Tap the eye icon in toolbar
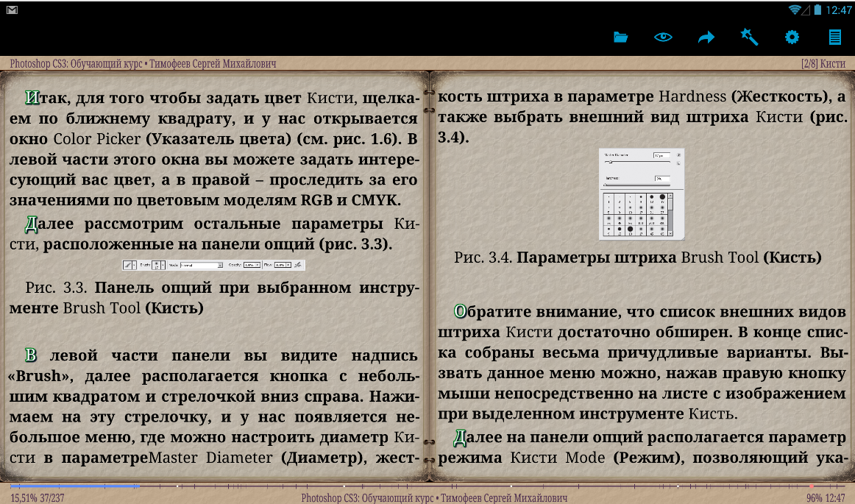855x504 pixels. pyautogui.click(x=663, y=38)
